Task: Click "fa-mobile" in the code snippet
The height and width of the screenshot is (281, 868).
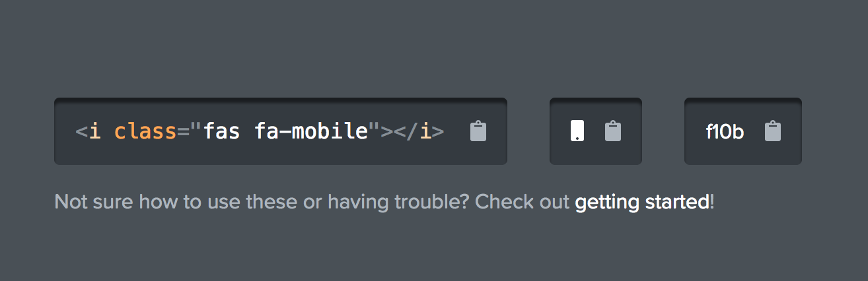Action: [x=310, y=131]
